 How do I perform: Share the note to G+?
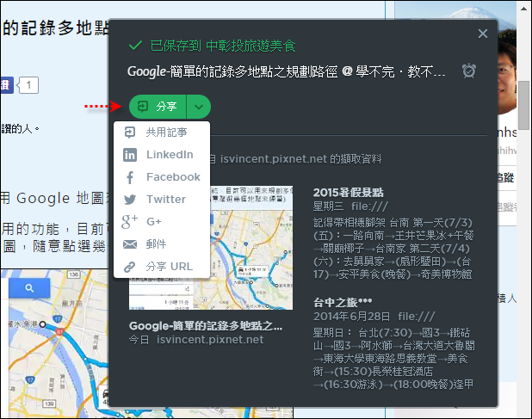click(x=162, y=222)
